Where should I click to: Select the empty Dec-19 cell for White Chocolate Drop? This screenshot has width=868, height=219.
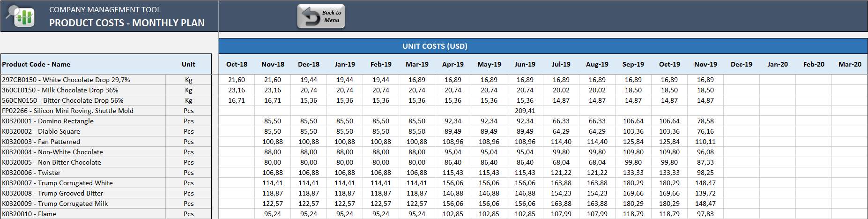742,80
